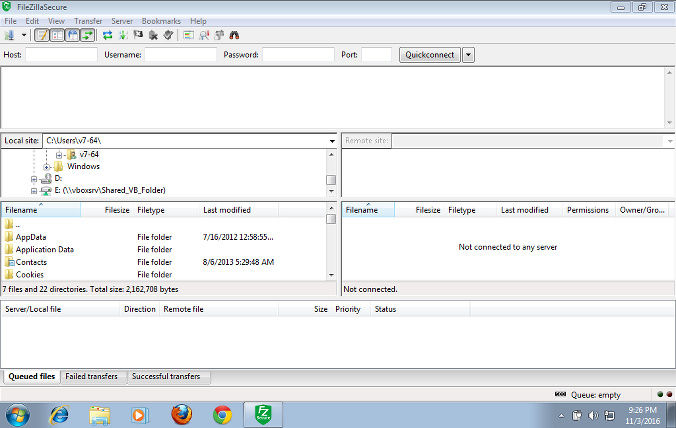Click the binoculars file search icon
This screenshot has width=676, height=428.
[232, 35]
